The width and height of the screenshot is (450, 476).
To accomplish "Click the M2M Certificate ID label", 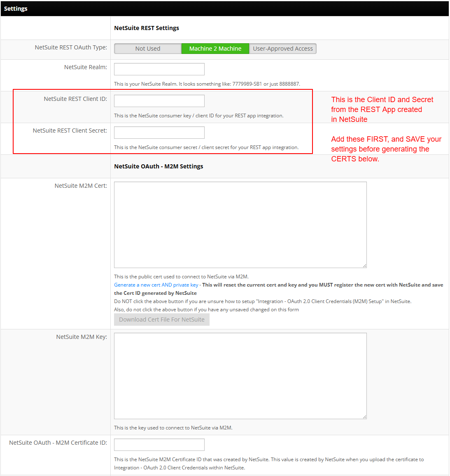I will pyautogui.click(x=58, y=443).
